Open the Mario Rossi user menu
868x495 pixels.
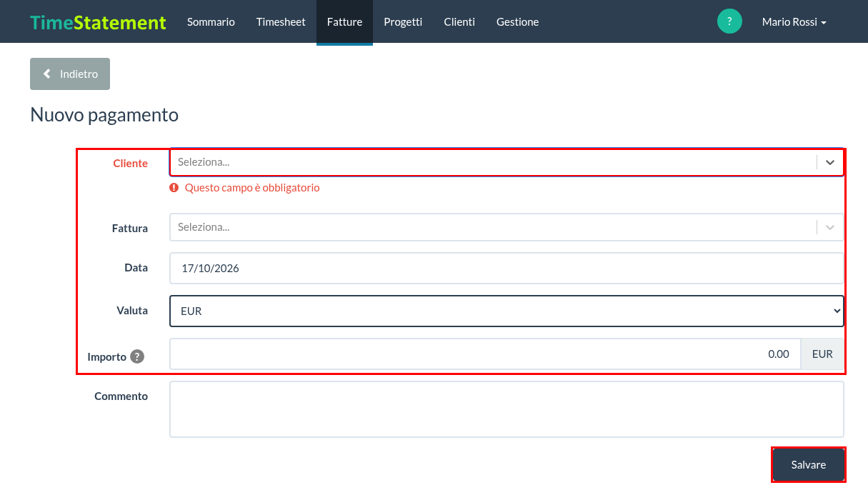(x=794, y=22)
